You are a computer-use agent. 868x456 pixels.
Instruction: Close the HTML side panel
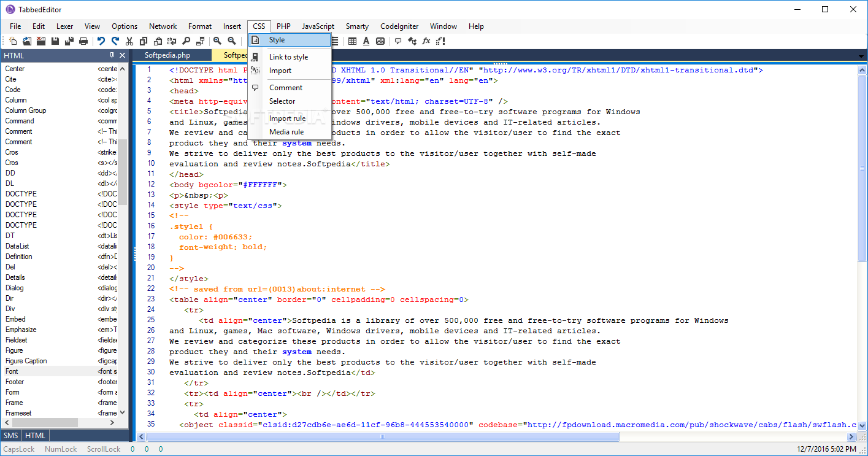123,55
